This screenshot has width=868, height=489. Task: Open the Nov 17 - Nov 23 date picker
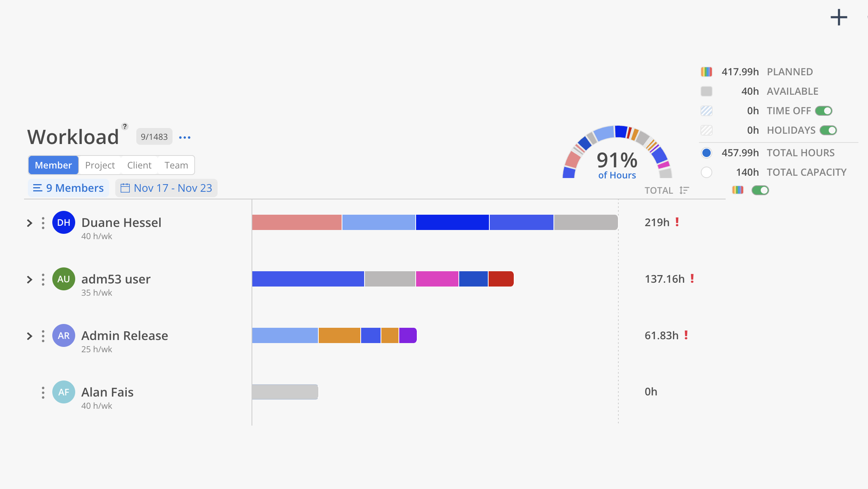coord(166,188)
